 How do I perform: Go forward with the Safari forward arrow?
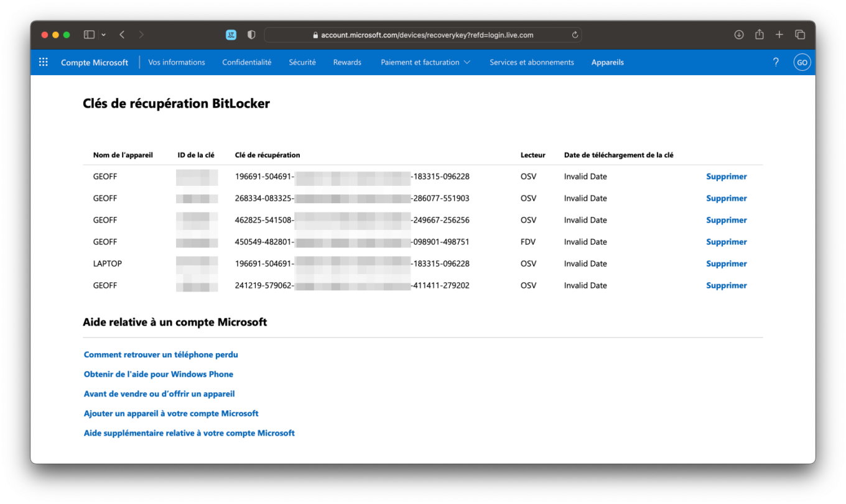click(x=141, y=35)
